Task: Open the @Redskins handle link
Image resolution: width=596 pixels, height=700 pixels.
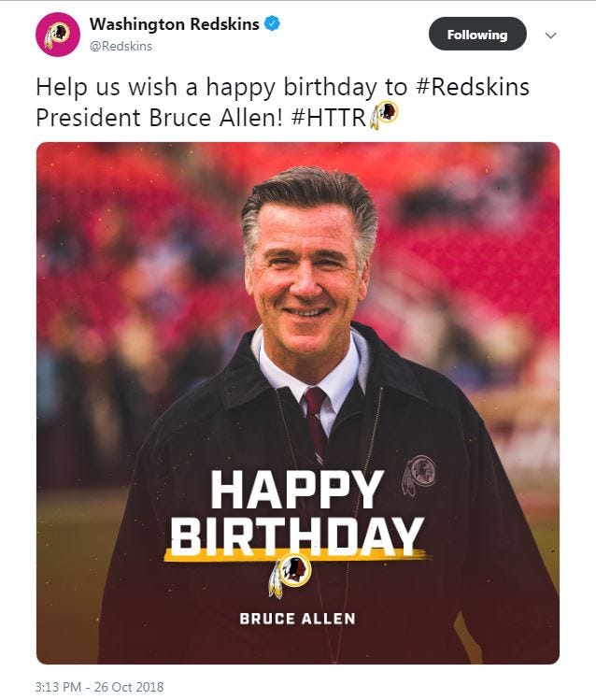Action: pyautogui.click(x=121, y=45)
